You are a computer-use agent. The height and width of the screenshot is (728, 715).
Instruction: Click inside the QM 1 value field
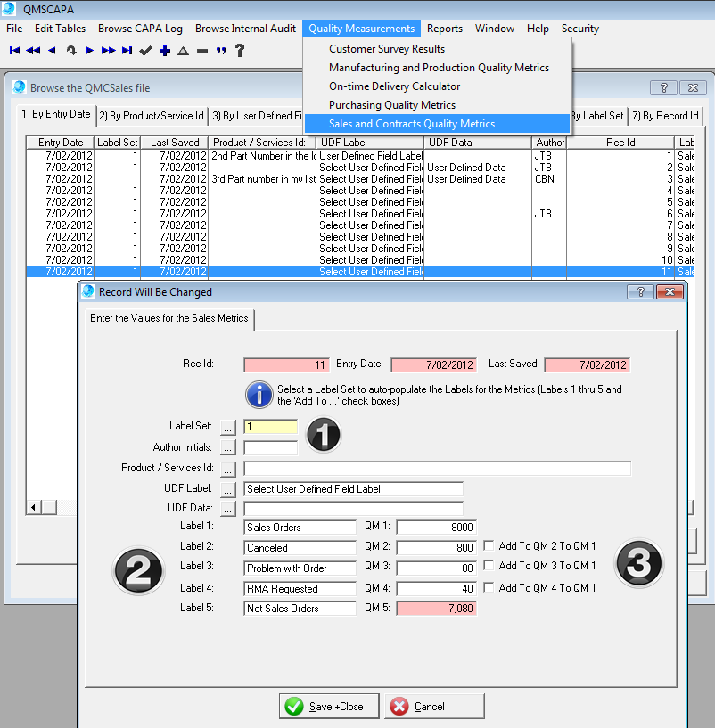coord(436,527)
